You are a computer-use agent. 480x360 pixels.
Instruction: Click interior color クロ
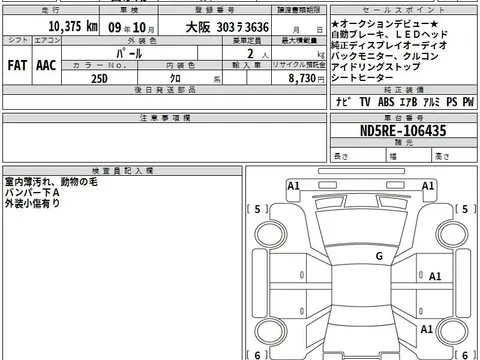pyautogui.click(x=175, y=78)
